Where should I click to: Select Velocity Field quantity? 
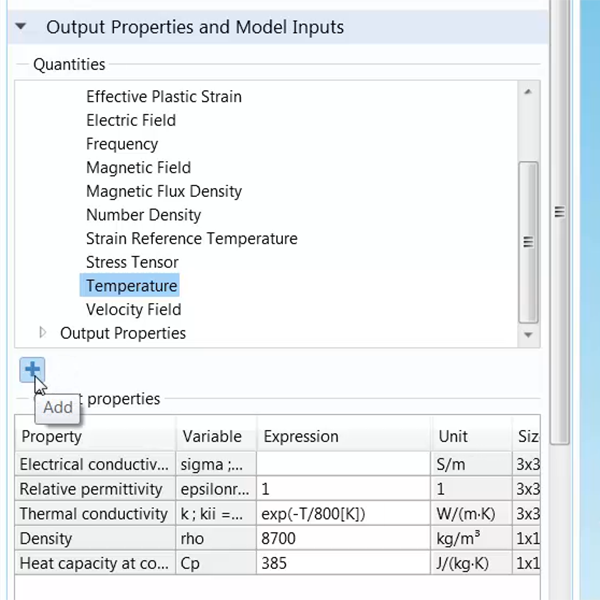(x=133, y=310)
